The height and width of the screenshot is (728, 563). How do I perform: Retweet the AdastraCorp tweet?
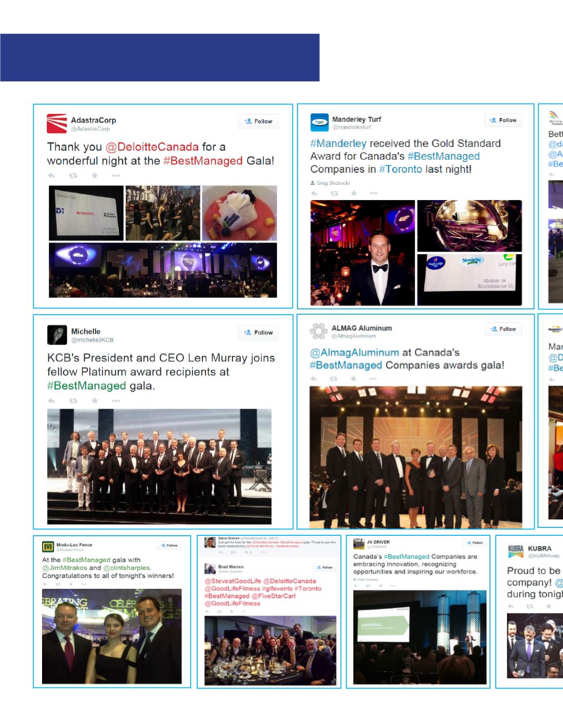[73, 175]
